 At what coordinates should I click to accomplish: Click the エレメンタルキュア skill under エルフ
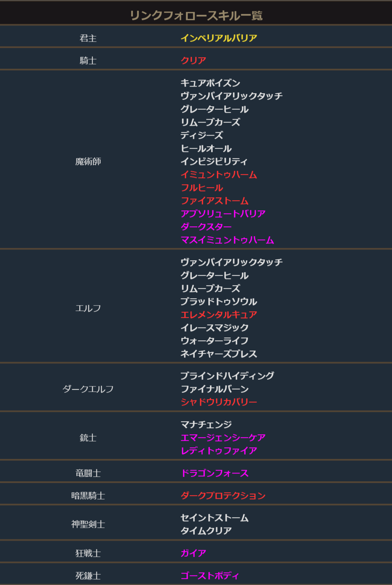click(219, 315)
